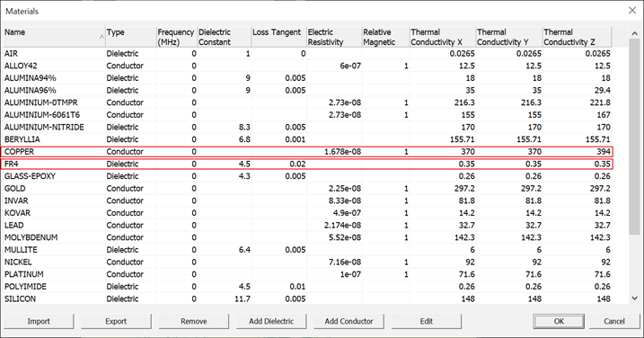This screenshot has width=644, height=338.
Task: Click ALUMINIUM-0TMPR conductivity Z value 221.8
Action: tap(600, 102)
